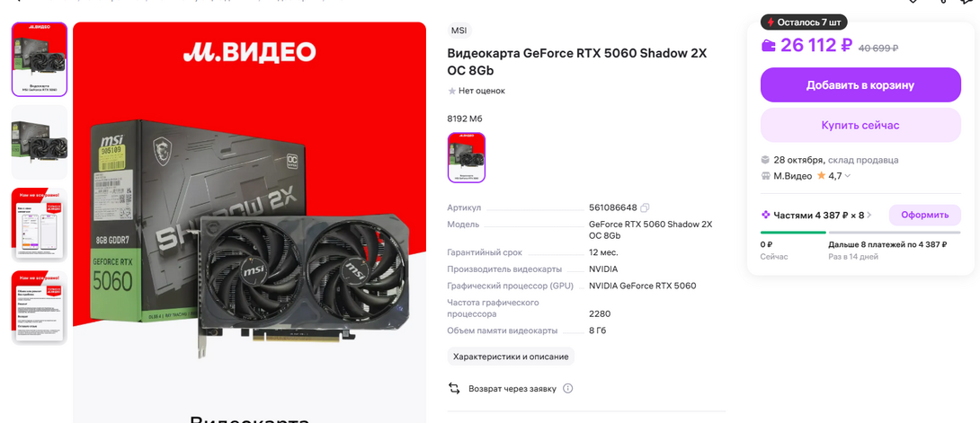The height and width of the screenshot is (423, 980).
Task: Select second thumbnail showing card and box
Action: pos(40,142)
